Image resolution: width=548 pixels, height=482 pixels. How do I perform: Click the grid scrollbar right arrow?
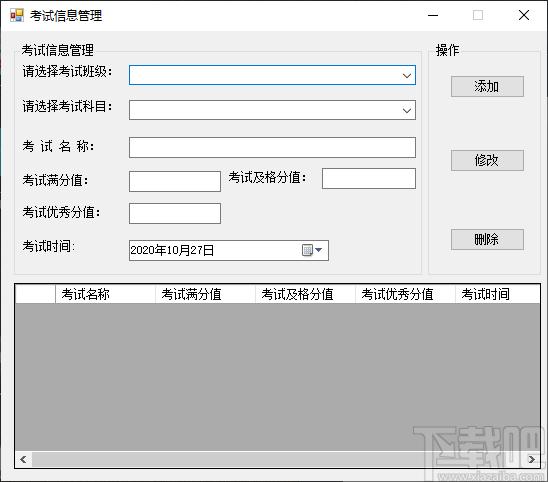click(x=532, y=459)
